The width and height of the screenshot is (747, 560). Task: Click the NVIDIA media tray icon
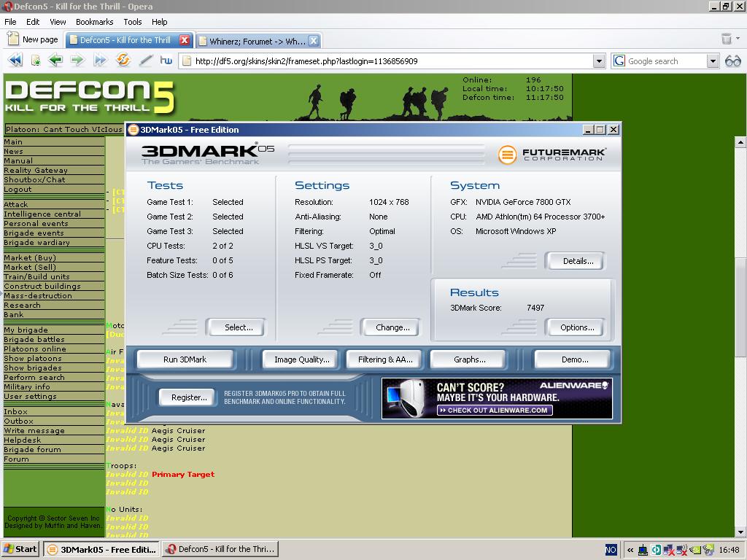pyautogui.click(x=708, y=550)
